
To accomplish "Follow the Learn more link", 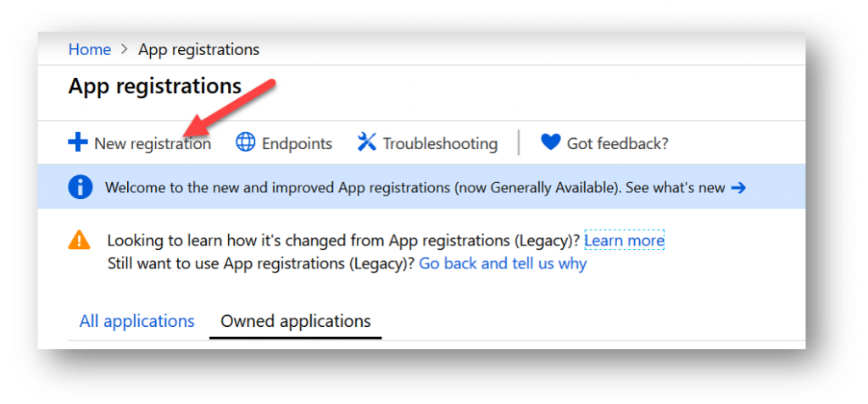I will coord(625,241).
